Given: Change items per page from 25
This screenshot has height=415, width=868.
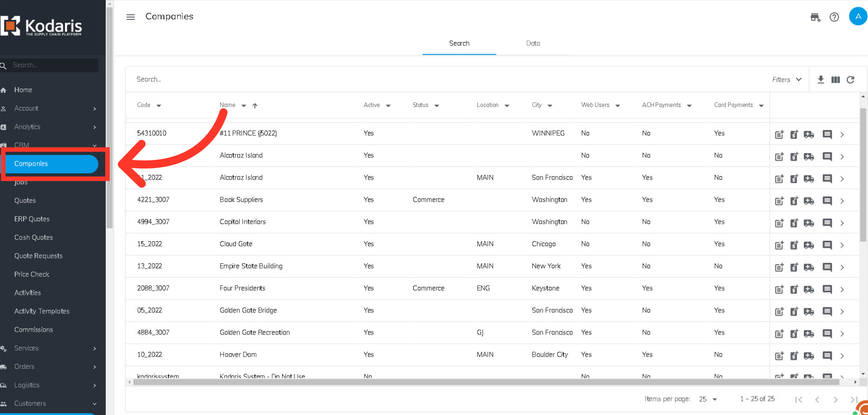Looking at the screenshot, I should tap(708, 399).
